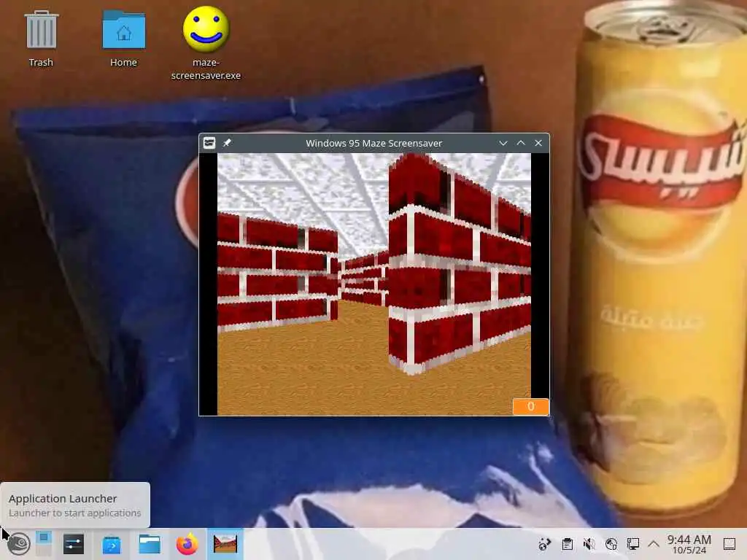This screenshot has height=560, width=747.
Task: Open System Settings from the taskbar
Action: 74,544
